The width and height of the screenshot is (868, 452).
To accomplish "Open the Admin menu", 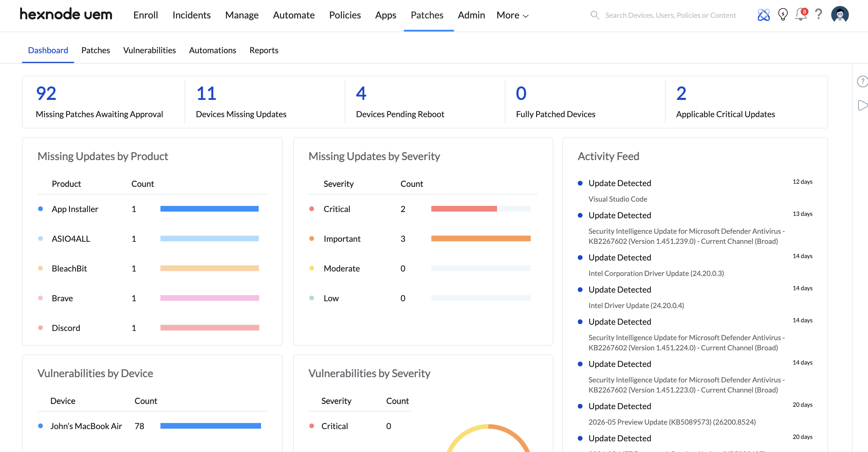I will 471,15.
